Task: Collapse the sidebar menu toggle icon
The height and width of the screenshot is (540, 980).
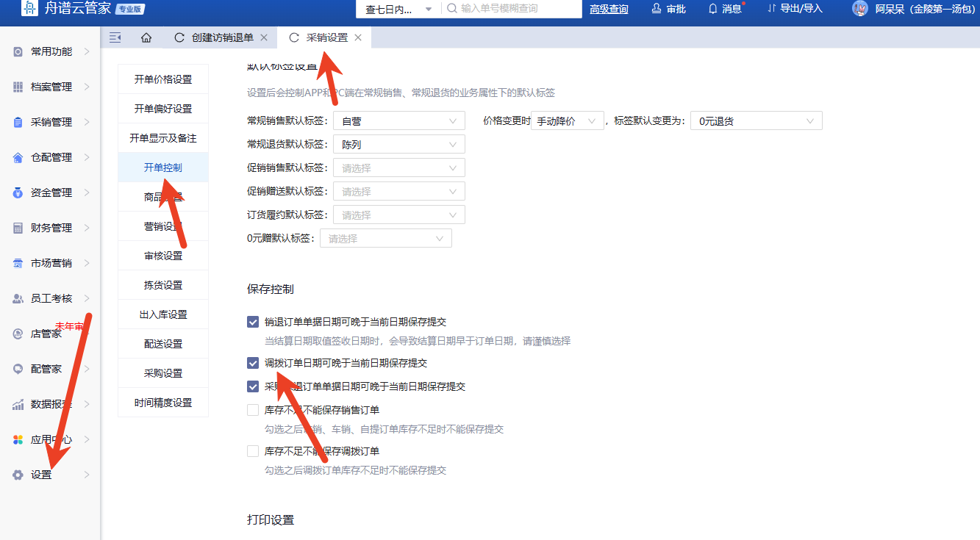Action: [x=115, y=37]
